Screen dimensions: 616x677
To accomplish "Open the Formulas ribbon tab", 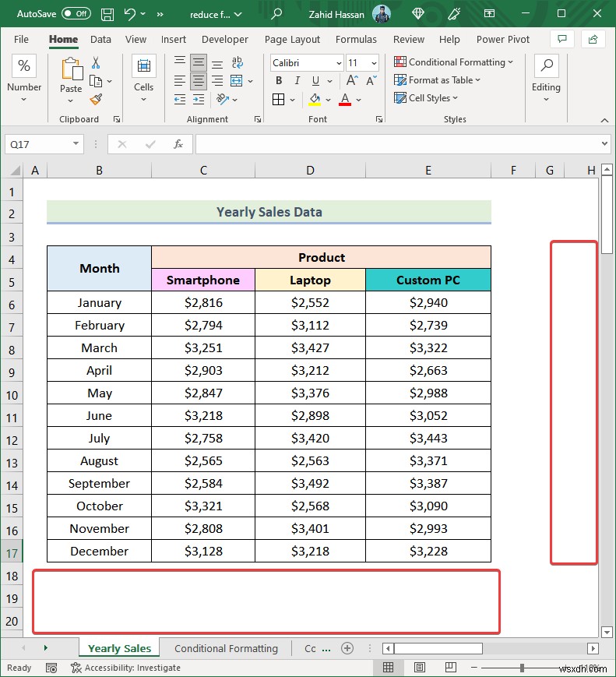I will 355,40.
